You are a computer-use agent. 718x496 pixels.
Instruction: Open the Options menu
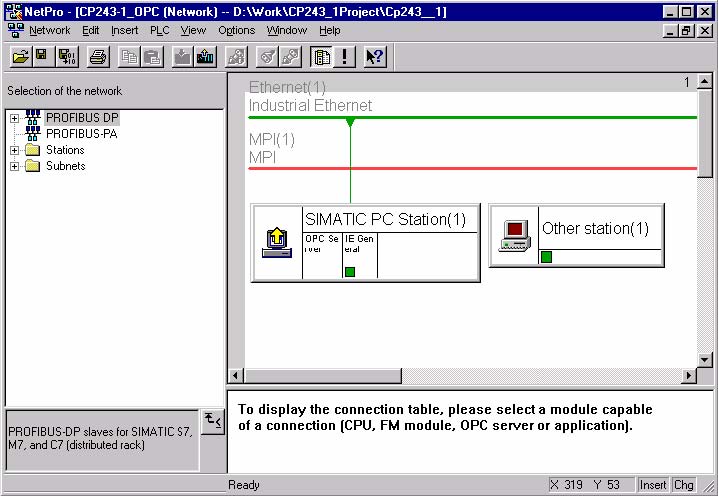236,30
